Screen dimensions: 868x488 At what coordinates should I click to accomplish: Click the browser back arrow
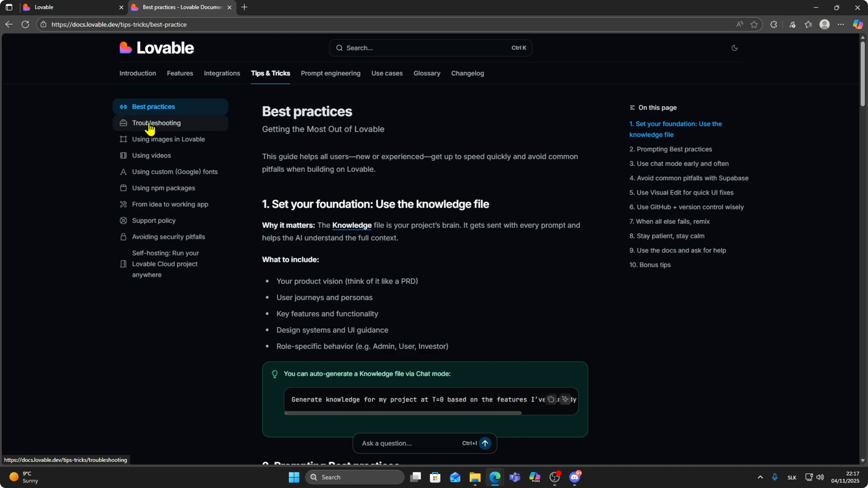coord(9,24)
